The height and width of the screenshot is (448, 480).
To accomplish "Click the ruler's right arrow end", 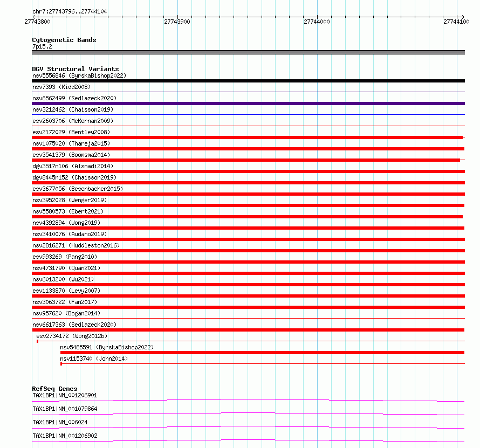I will click(463, 17).
